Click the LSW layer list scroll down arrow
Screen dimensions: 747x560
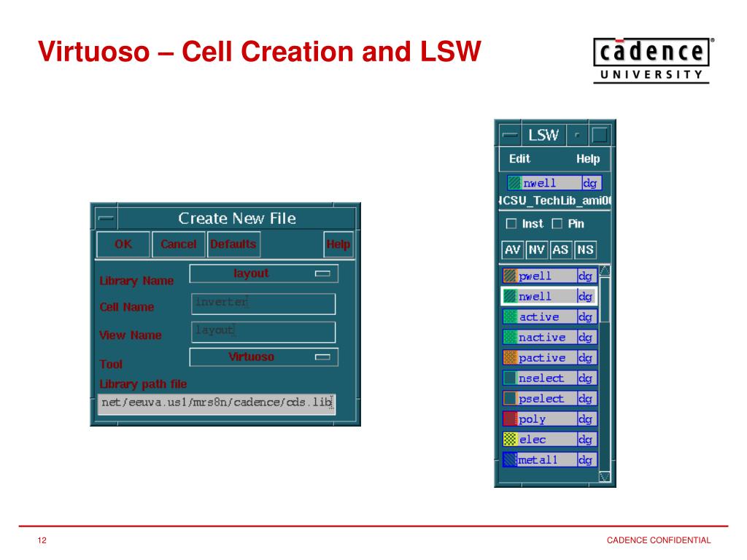coord(605,477)
